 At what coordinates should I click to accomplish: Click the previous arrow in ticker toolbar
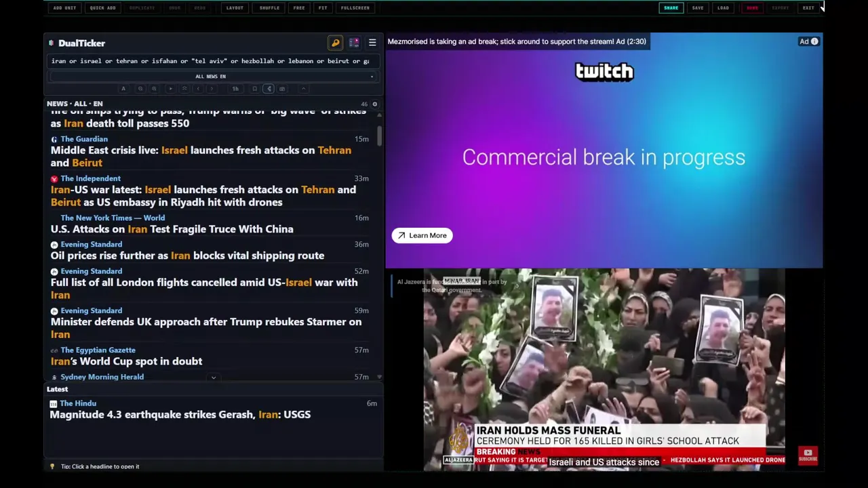coord(198,89)
